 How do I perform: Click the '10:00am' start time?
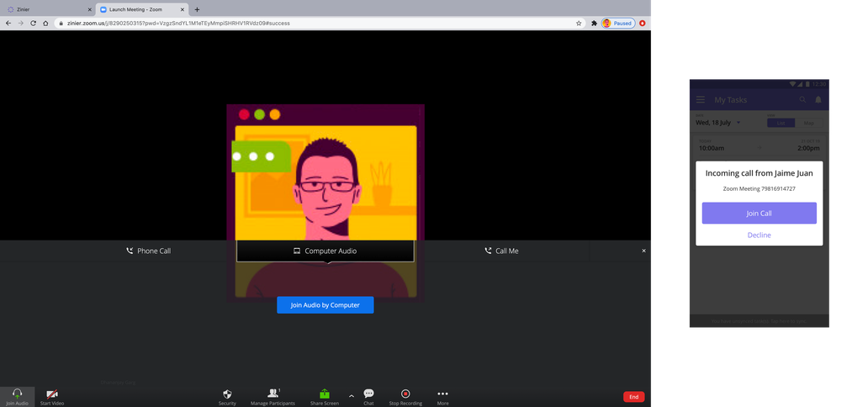[x=712, y=148]
